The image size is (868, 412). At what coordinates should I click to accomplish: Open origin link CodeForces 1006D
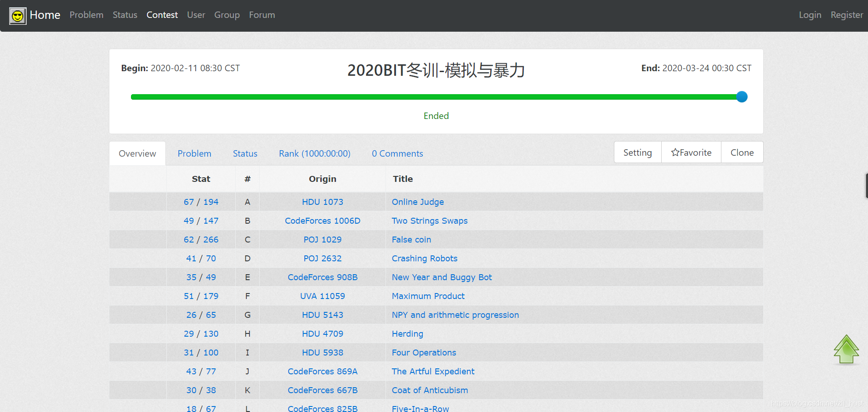pos(323,220)
